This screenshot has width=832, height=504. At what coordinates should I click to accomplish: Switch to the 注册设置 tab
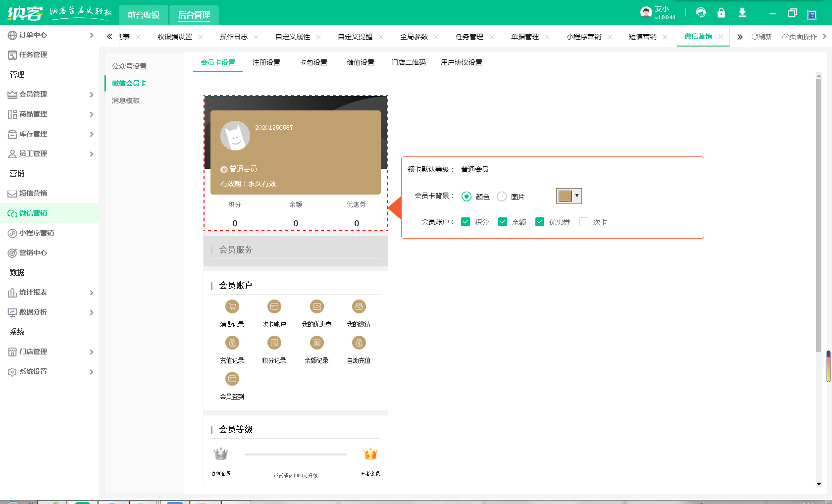pos(267,62)
